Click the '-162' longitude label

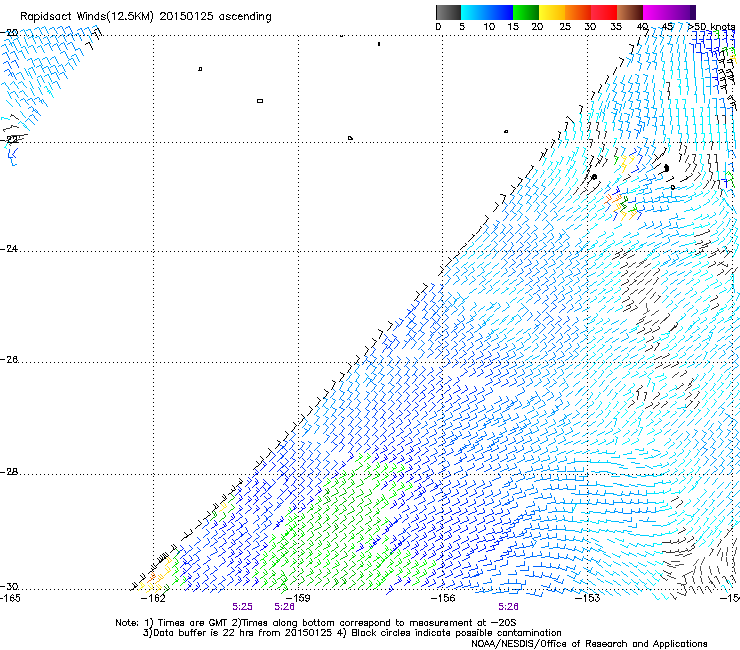(x=153, y=599)
